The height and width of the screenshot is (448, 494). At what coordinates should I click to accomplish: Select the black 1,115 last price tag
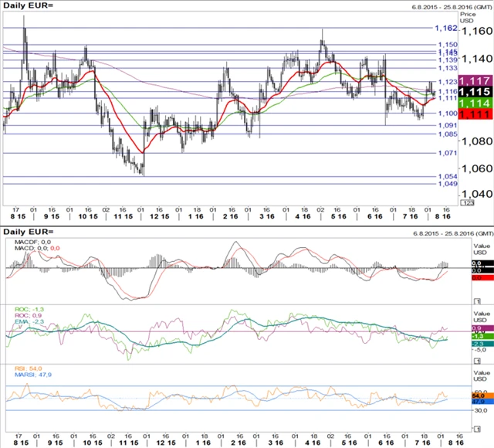[471, 91]
